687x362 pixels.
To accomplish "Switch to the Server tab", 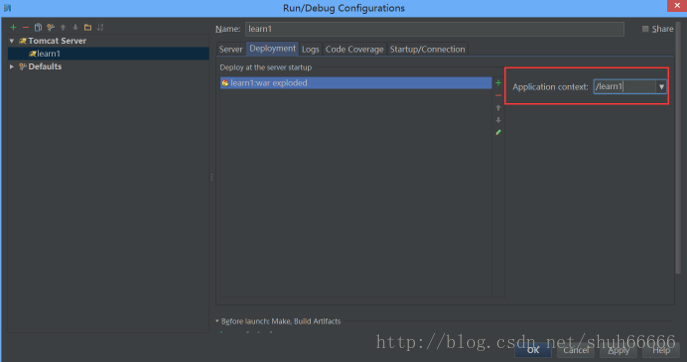I will point(230,49).
